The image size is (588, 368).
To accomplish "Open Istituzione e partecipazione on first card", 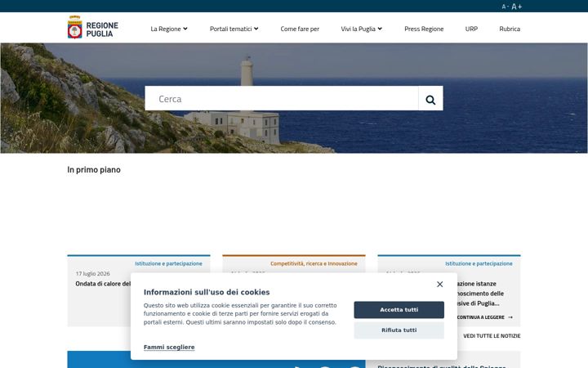I will pos(168,263).
